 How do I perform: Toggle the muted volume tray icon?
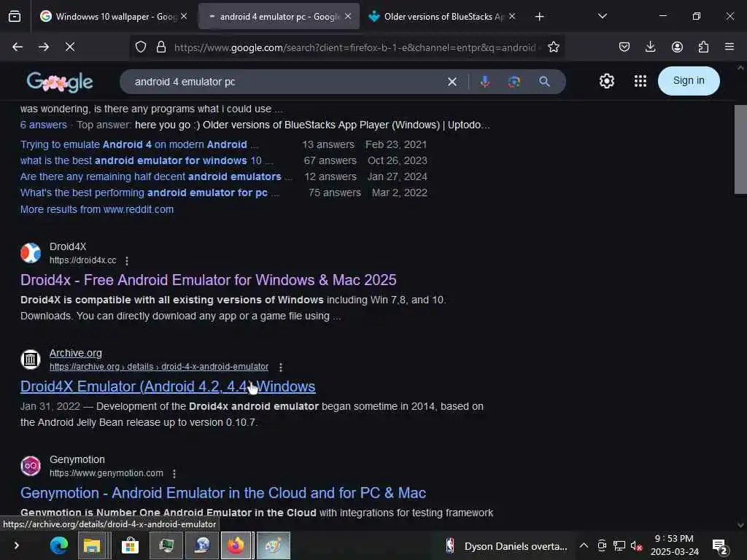pyautogui.click(x=636, y=545)
